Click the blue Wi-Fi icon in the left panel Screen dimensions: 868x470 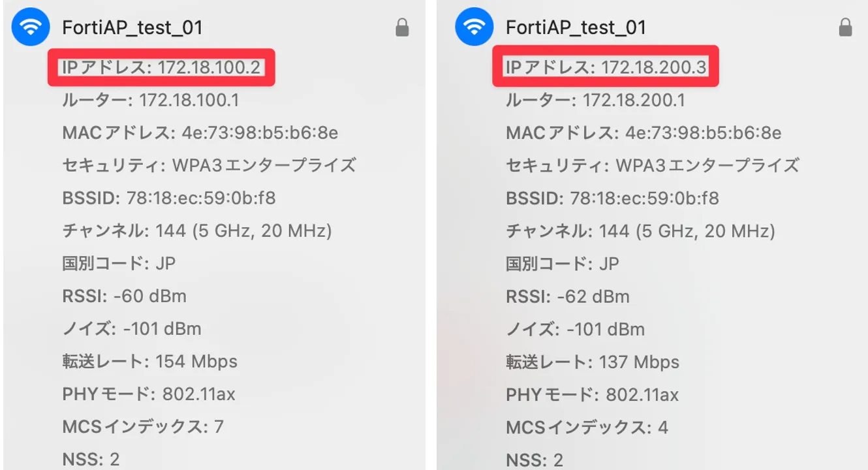[31, 27]
